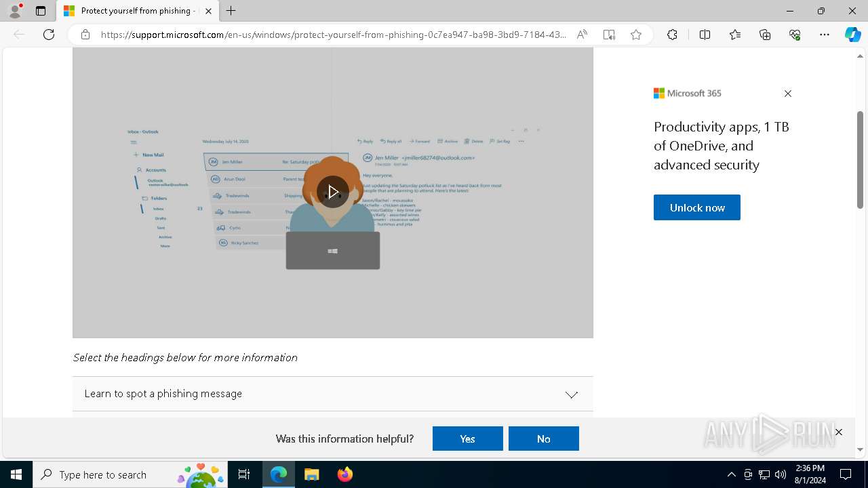Add this page to favorites
The width and height of the screenshot is (868, 488).
[x=636, y=35]
